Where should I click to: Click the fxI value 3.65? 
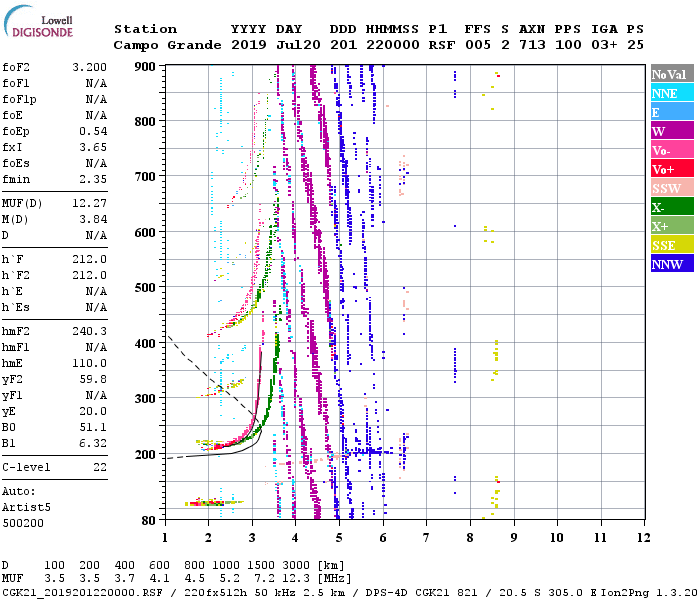93,147
